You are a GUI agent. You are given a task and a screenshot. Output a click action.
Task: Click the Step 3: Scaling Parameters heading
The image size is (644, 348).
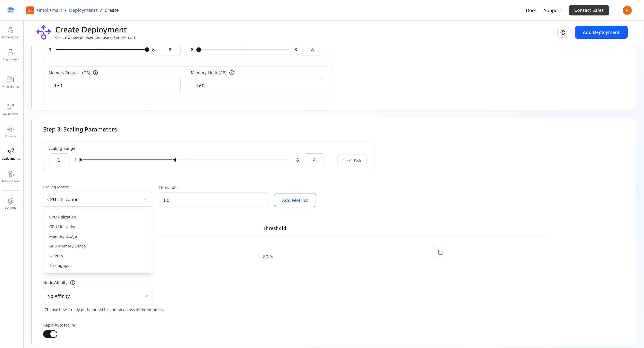[x=80, y=129]
